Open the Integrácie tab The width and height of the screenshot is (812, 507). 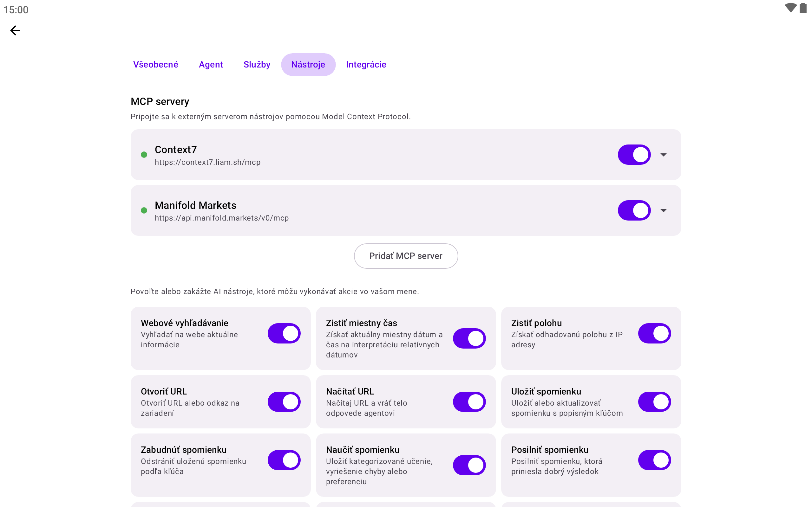tap(366, 64)
